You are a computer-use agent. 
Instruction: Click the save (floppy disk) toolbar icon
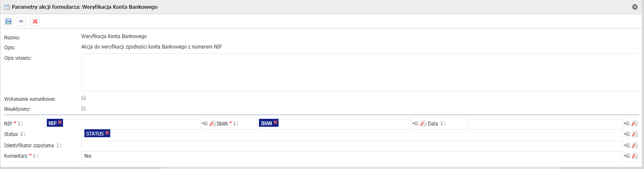click(8, 21)
